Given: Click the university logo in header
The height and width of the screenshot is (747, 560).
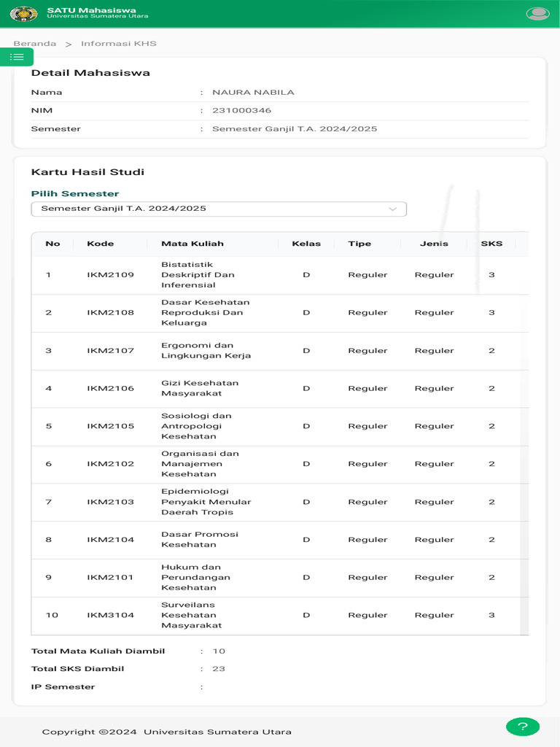Looking at the screenshot, I should click(x=23, y=13).
